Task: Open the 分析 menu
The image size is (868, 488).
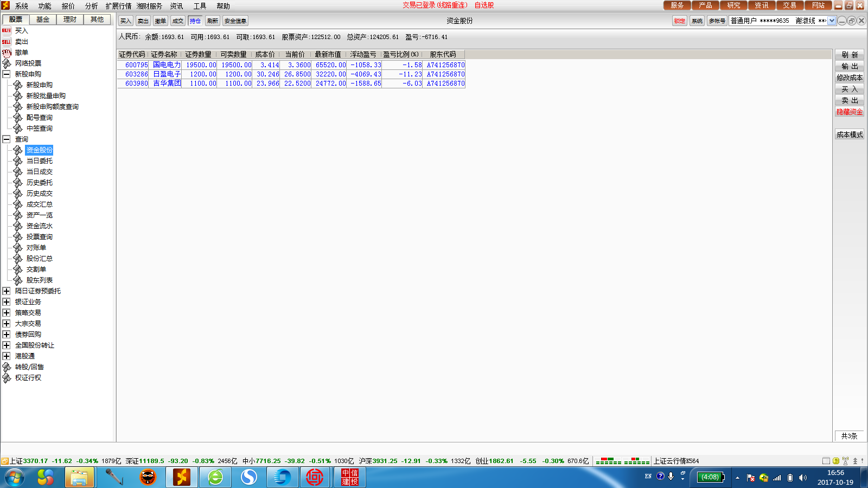Action: (91, 6)
